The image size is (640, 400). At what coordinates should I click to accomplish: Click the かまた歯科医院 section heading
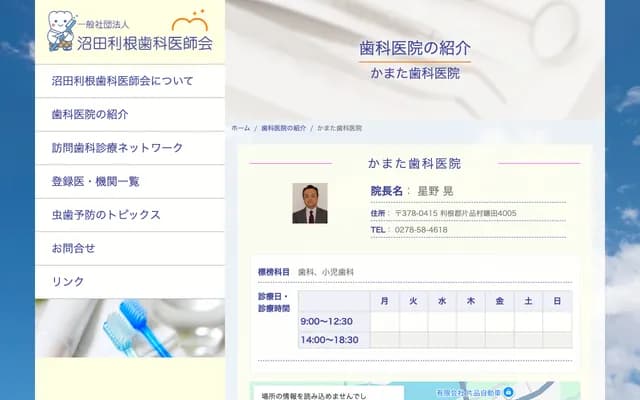tap(414, 163)
